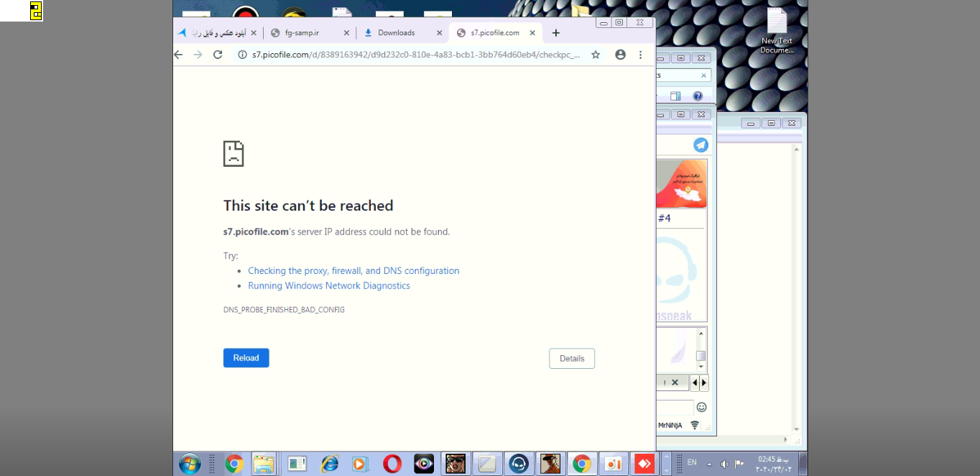Viewport: 980px width, 476px height.
Task: Open the red diamond-arrow app on the taskbar
Action: [x=644, y=464]
